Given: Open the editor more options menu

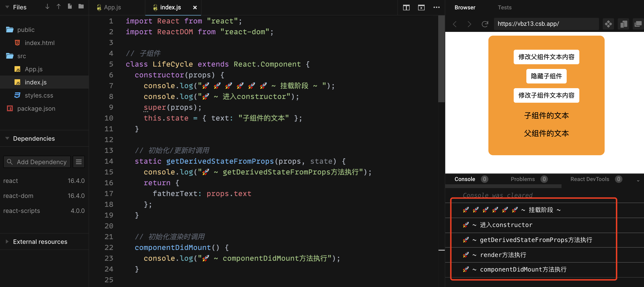Looking at the screenshot, I should [x=437, y=8].
